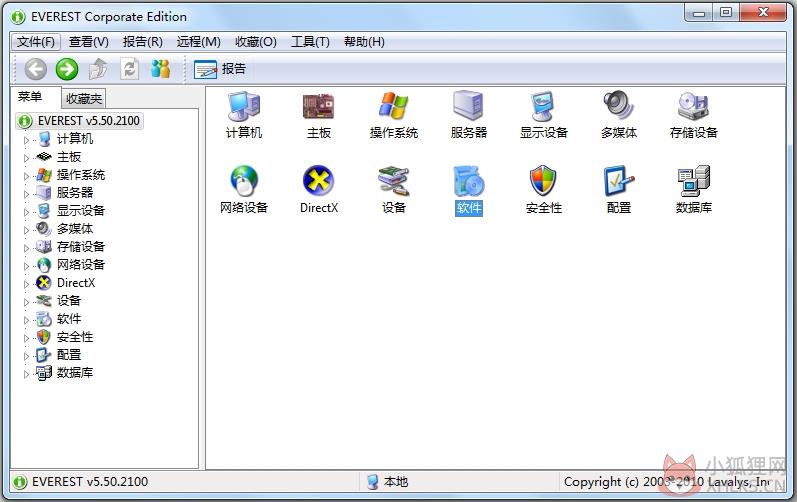
Task: Click the refresh toolbar icon
Action: pyautogui.click(x=129, y=69)
